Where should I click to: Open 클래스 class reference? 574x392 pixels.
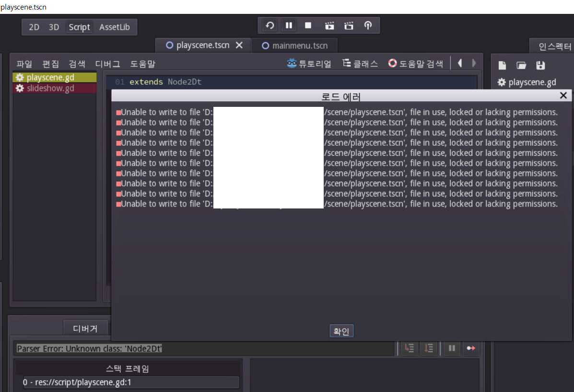360,64
